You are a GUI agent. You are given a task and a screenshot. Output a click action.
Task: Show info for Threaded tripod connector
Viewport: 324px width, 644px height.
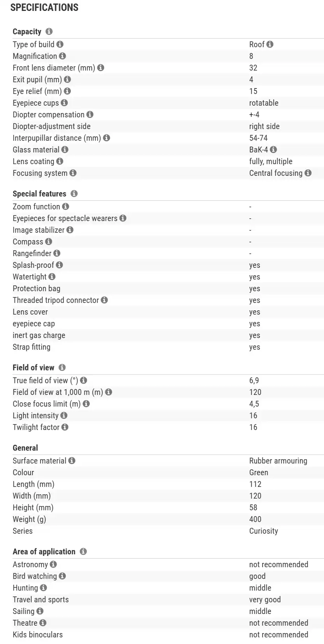coord(104,300)
